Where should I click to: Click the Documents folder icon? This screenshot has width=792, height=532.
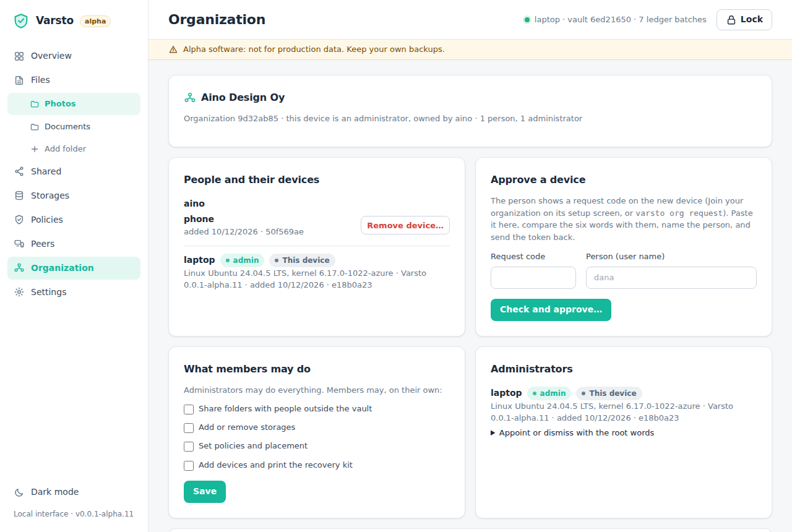click(35, 127)
